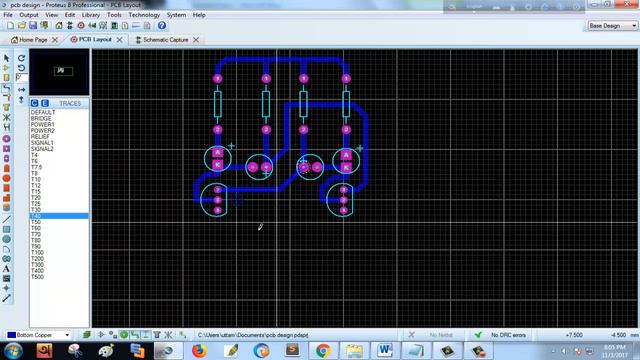This screenshot has height=360, width=640.
Task: Click the Schematic Capture toolbar icon
Action: coord(70,26)
